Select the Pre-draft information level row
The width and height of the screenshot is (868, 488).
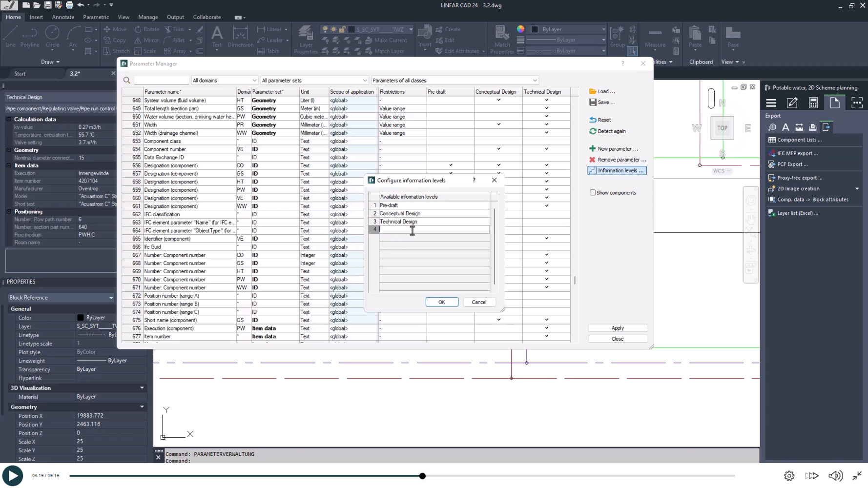[x=434, y=205]
